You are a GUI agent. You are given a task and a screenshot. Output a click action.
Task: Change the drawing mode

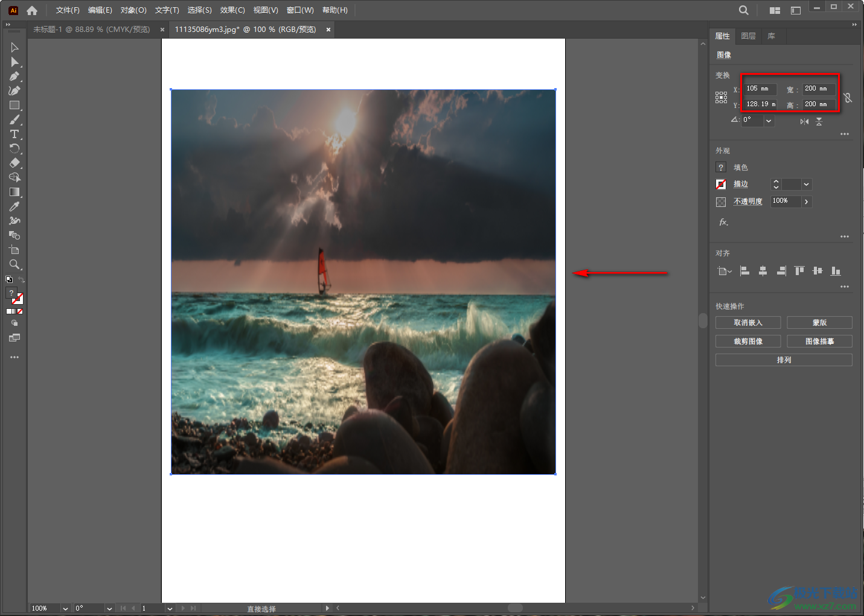(14, 323)
